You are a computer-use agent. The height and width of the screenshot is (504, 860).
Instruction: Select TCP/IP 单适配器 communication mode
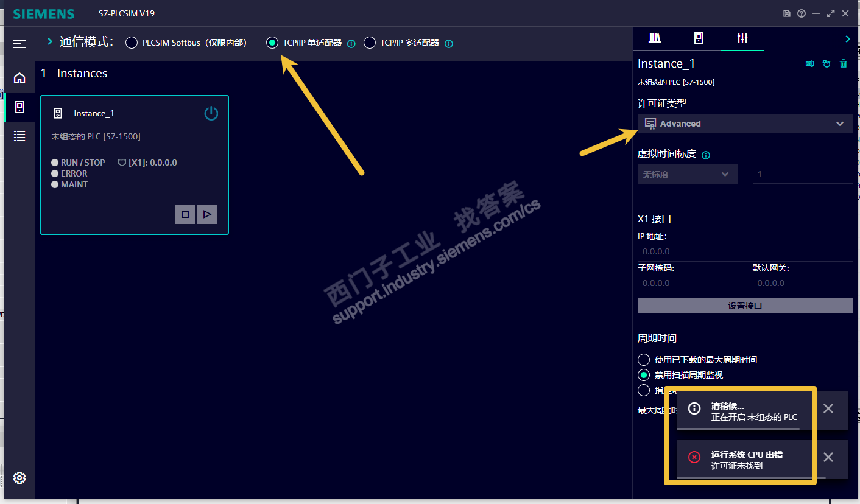click(x=272, y=43)
